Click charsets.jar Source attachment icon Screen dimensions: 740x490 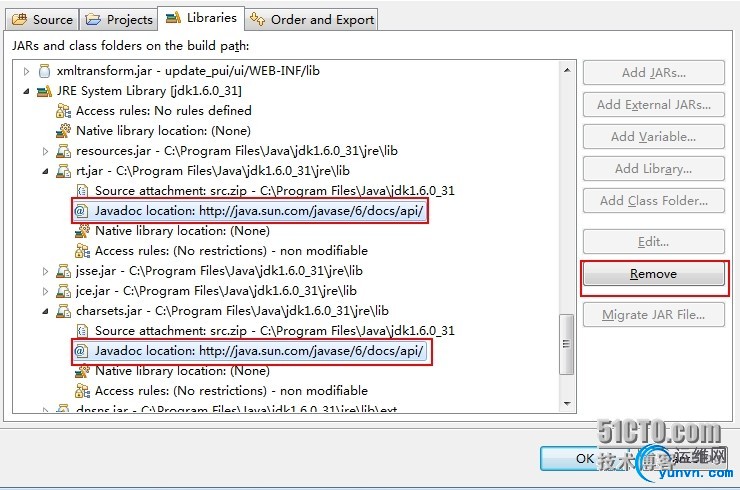[x=82, y=331]
